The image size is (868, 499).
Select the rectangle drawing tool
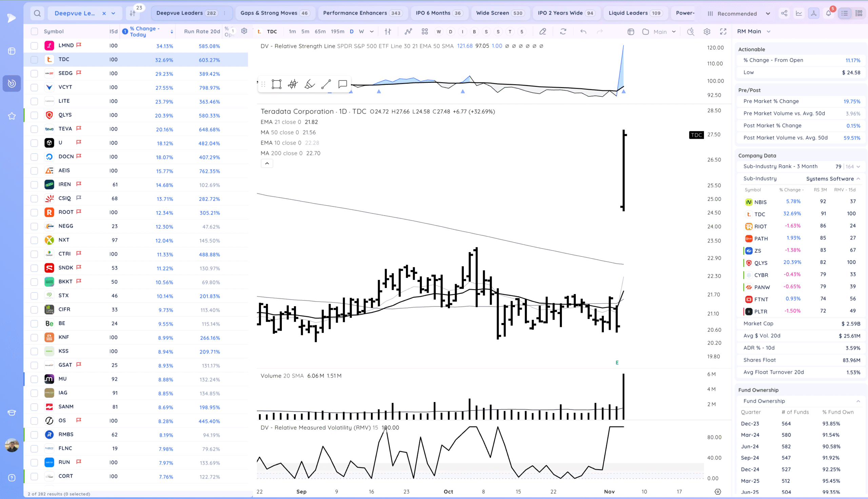(x=276, y=84)
